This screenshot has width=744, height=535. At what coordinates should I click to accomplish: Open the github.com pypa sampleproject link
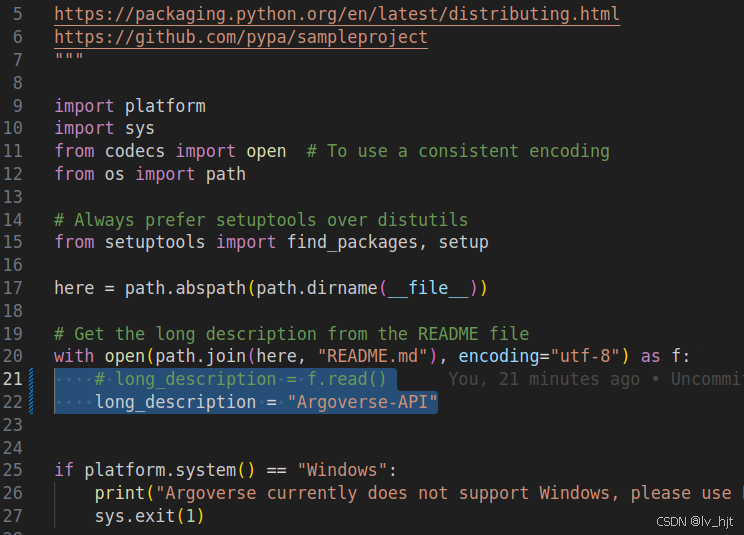click(x=241, y=37)
